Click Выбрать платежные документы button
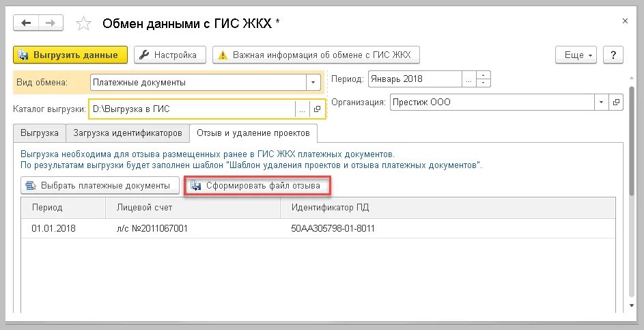 click(100, 186)
